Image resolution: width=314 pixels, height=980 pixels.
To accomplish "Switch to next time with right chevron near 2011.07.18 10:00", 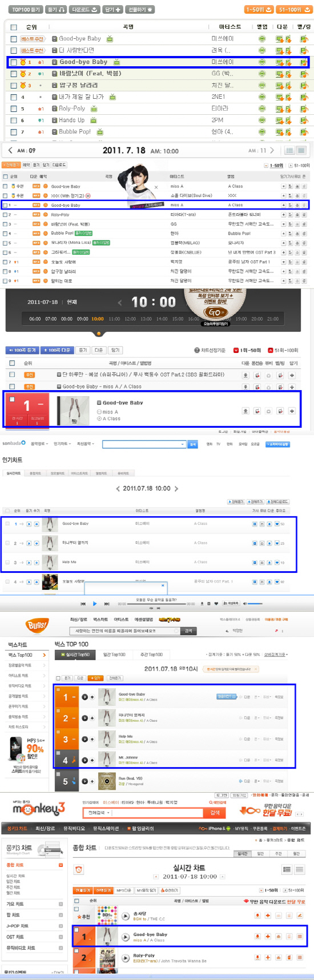I will pyautogui.click(x=176, y=488).
